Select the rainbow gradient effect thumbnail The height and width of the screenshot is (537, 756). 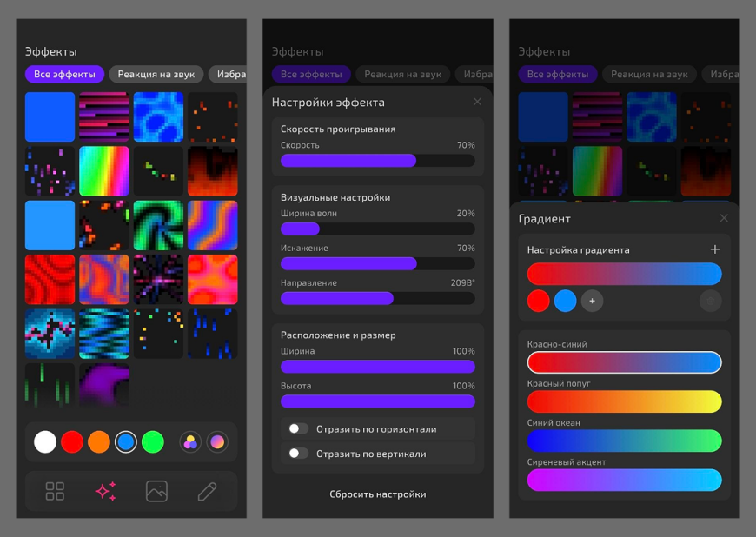(104, 171)
